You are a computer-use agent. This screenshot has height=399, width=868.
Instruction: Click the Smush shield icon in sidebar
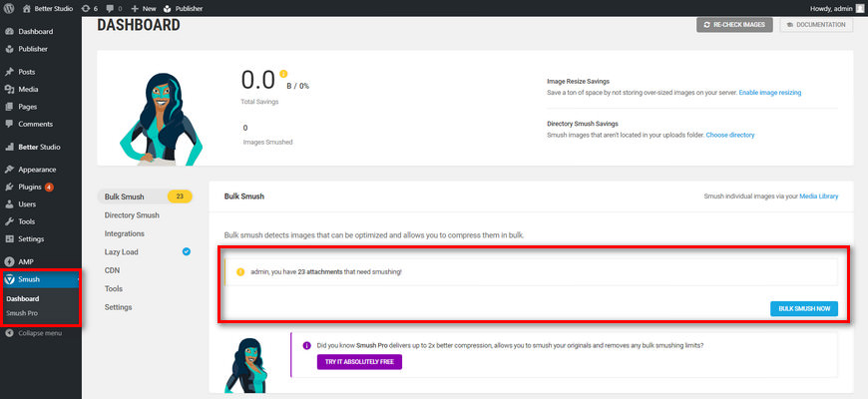[9, 279]
